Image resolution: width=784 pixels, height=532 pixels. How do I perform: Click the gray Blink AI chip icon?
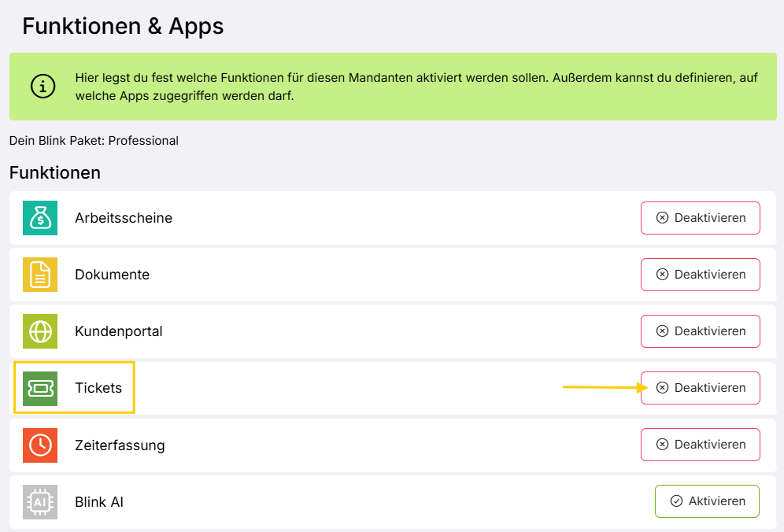tap(40, 501)
